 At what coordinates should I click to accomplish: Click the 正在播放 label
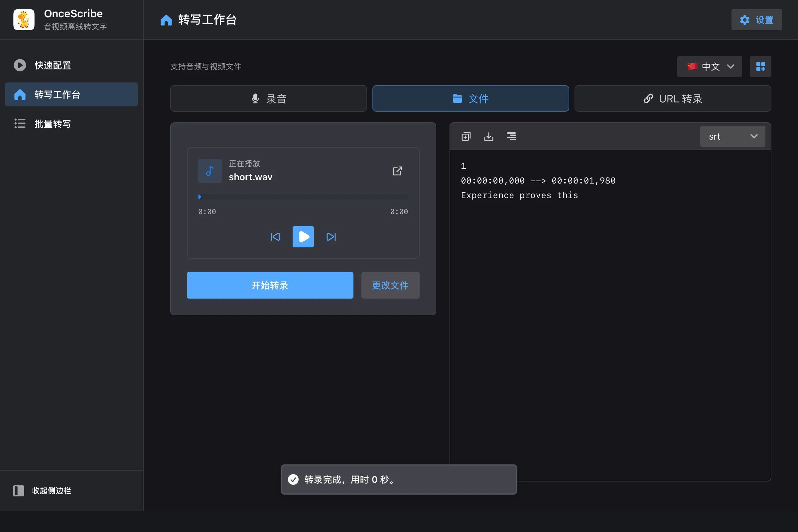(245, 164)
